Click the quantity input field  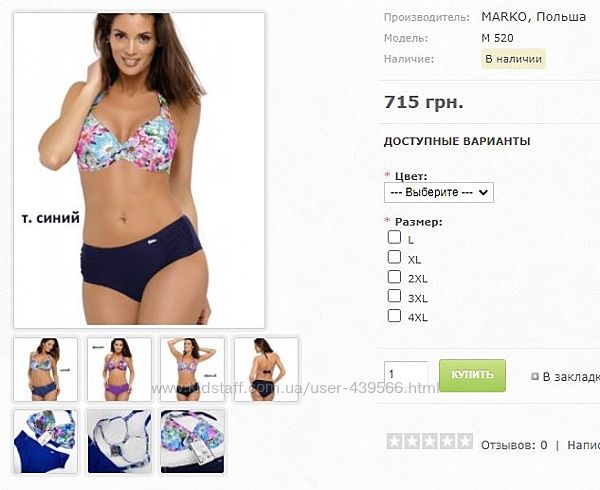[x=406, y=374]
